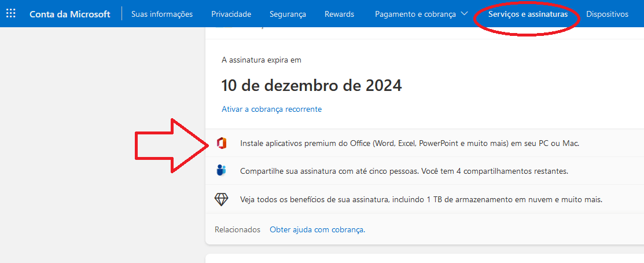Click the A assinatura expira em label
The height and width of the screenshot is (263, 644).
[x=262, y=60]
